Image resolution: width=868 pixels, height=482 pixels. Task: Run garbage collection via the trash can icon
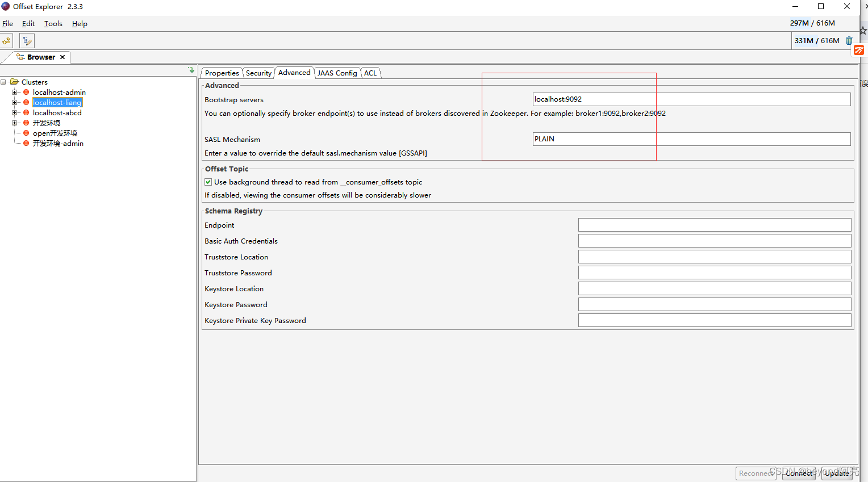coord(849,41)
